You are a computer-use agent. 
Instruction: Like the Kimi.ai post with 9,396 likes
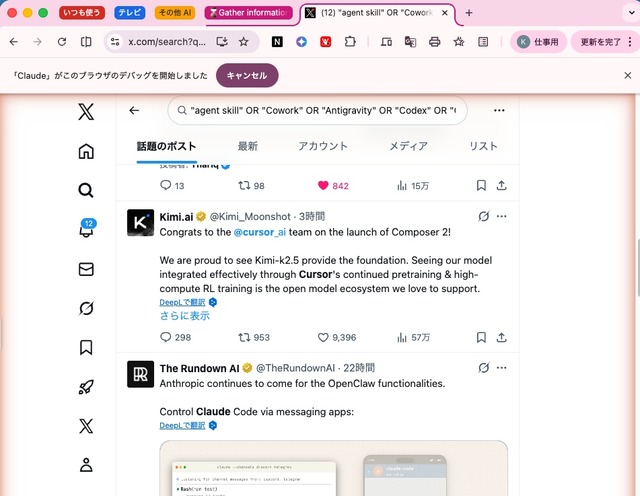pyautogui.click(x=323, y=337)
